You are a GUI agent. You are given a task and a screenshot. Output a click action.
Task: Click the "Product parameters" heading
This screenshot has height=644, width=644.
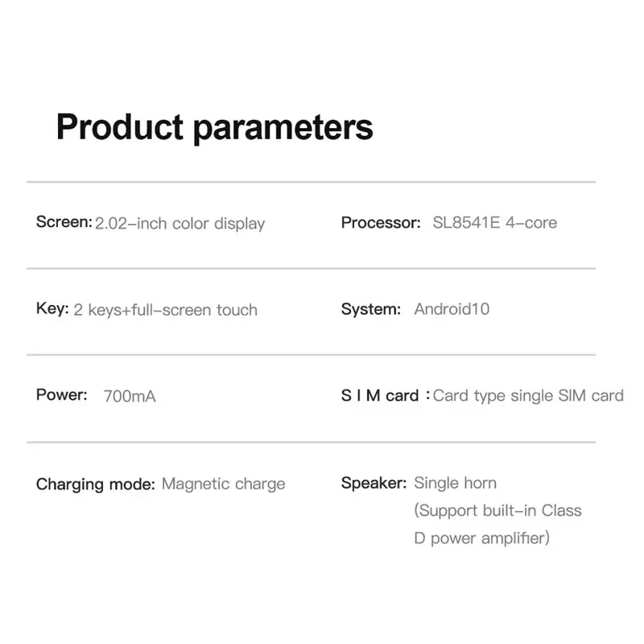pos(214,128)
